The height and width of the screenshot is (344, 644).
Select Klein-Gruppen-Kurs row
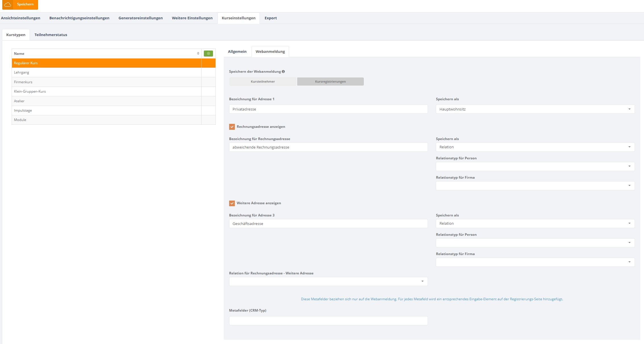click(x=114, y=91)
